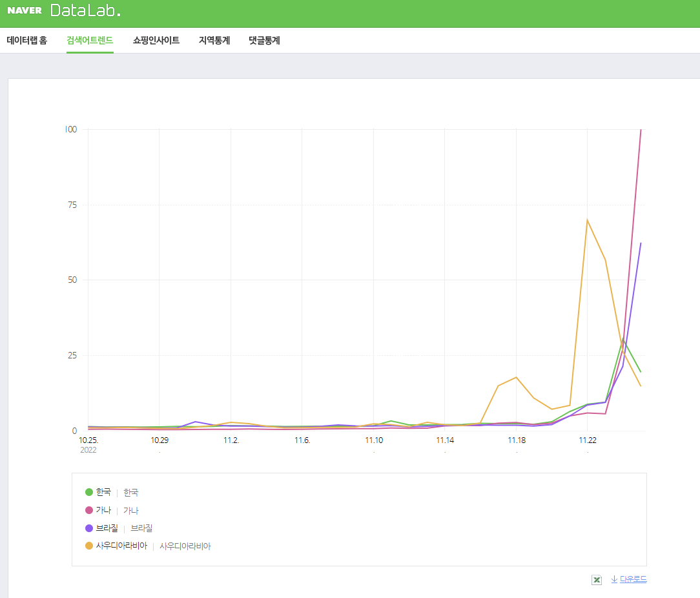This screenshot has width=700, height=598.
Task: Click the 11.2. x-axis date label
Action: (231, 440)
